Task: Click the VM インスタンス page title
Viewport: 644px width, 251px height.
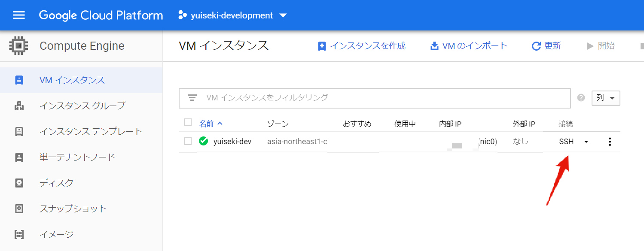Action: click(223, 45)
